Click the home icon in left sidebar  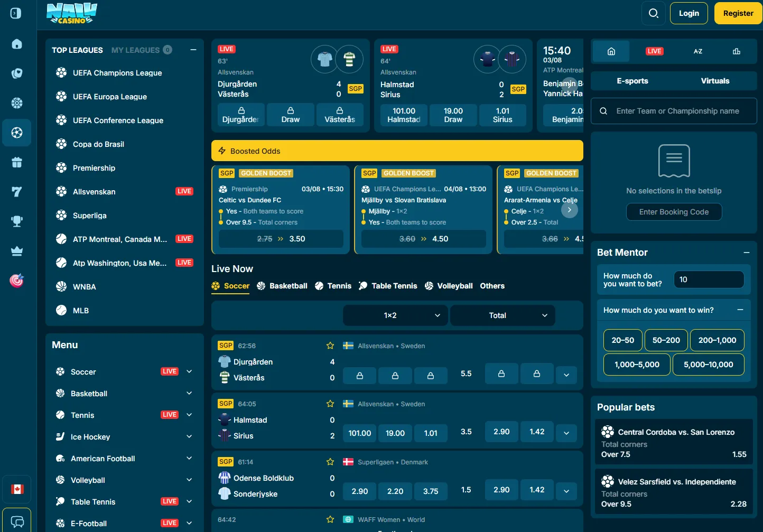[x=17, y=44]
